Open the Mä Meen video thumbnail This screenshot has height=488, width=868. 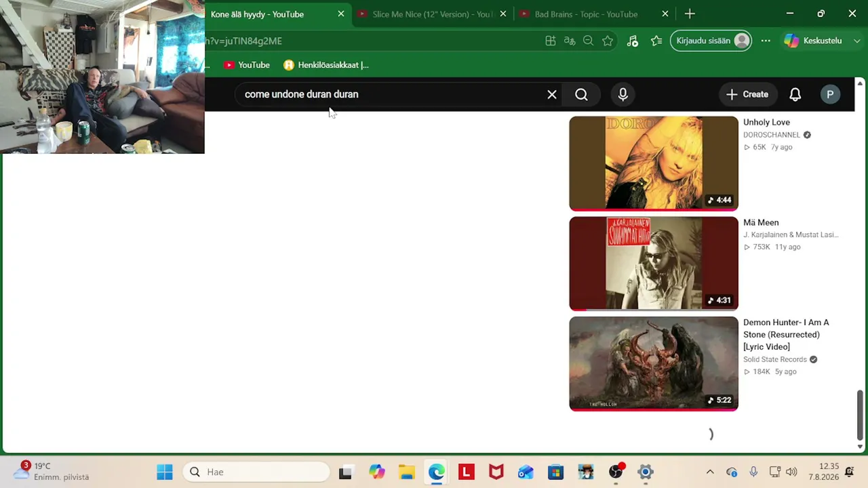654,264
